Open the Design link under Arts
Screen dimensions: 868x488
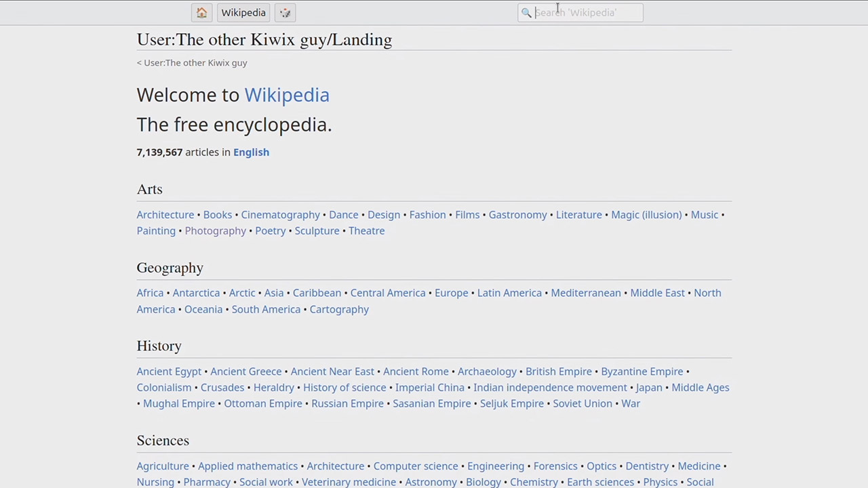point(384,214)
